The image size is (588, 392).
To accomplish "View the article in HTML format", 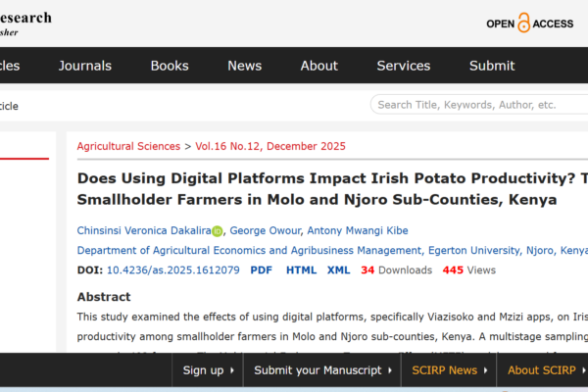I will 301,269.
